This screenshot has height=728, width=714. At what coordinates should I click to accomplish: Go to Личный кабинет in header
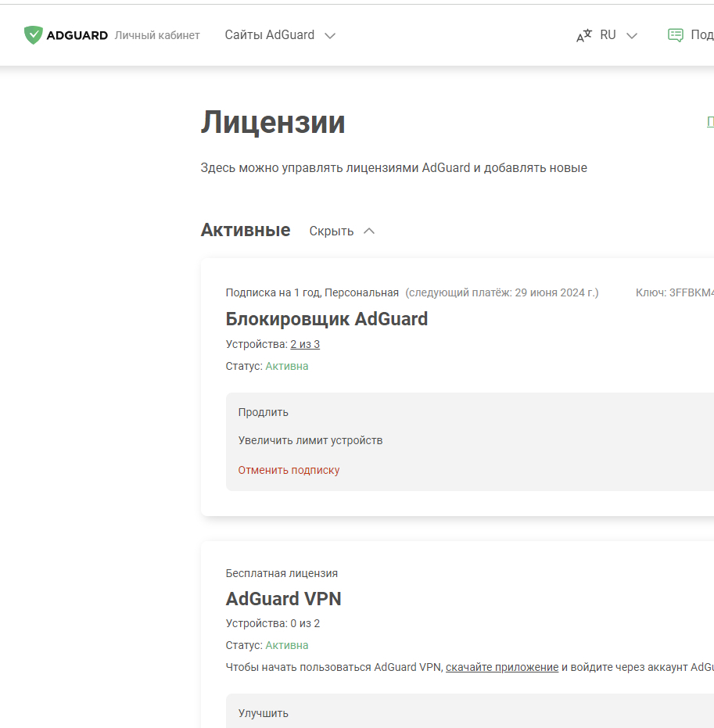pos(157,36)
